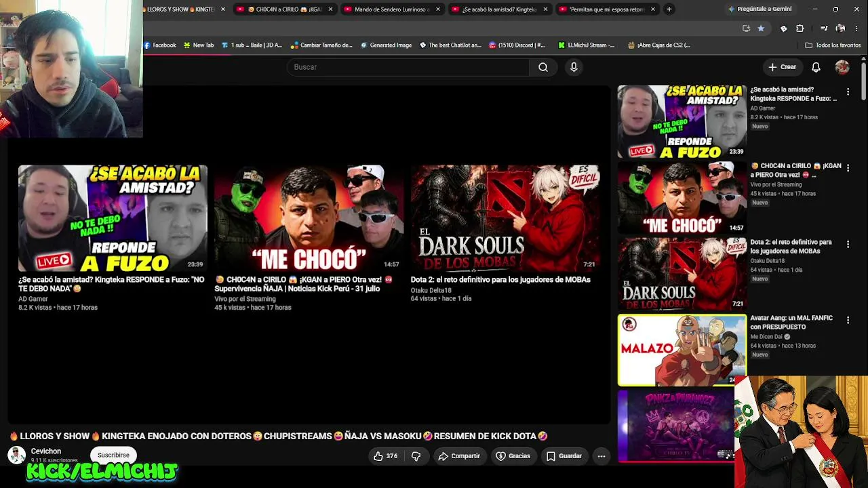This screenshot has width=868, height=488.
Task: Open the Chrome profile avatar in the toolbar
Action: coord(841,28)
